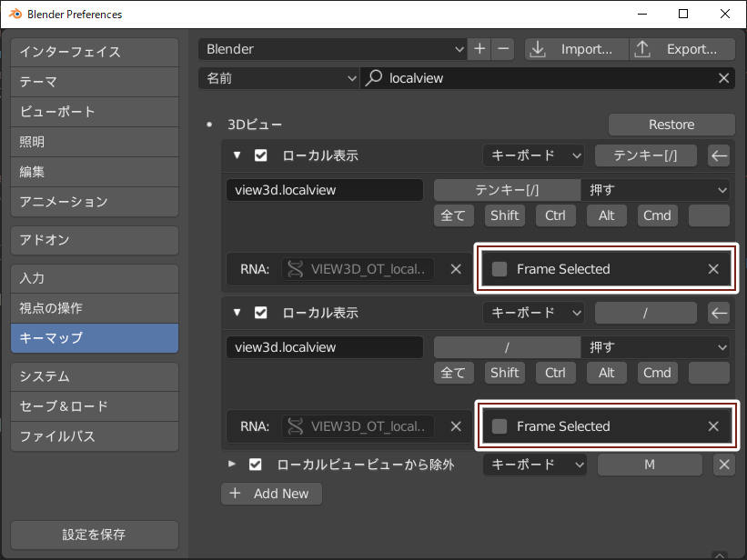This screenshot has width=747, height=560.
Task: Click the magnifier search icon
Action: 373,77
